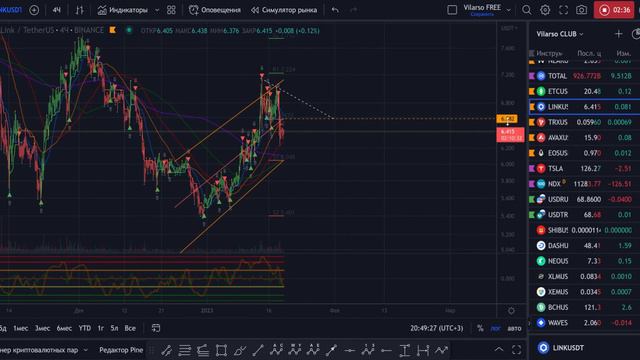Set chart range to Все
The height and width of the screenshot is (360, 640).
click(x=130, y=328)
